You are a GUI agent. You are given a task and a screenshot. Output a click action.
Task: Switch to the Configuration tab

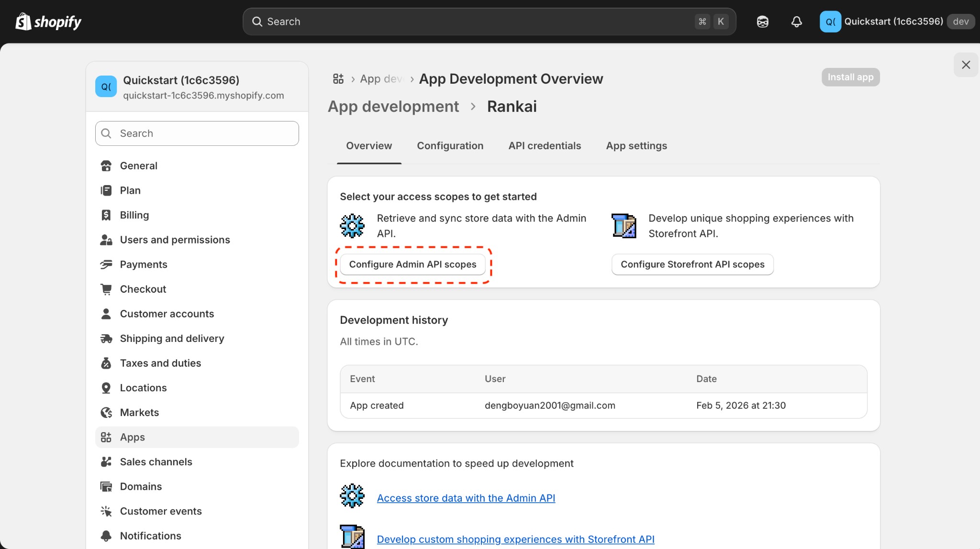(450, 146)
